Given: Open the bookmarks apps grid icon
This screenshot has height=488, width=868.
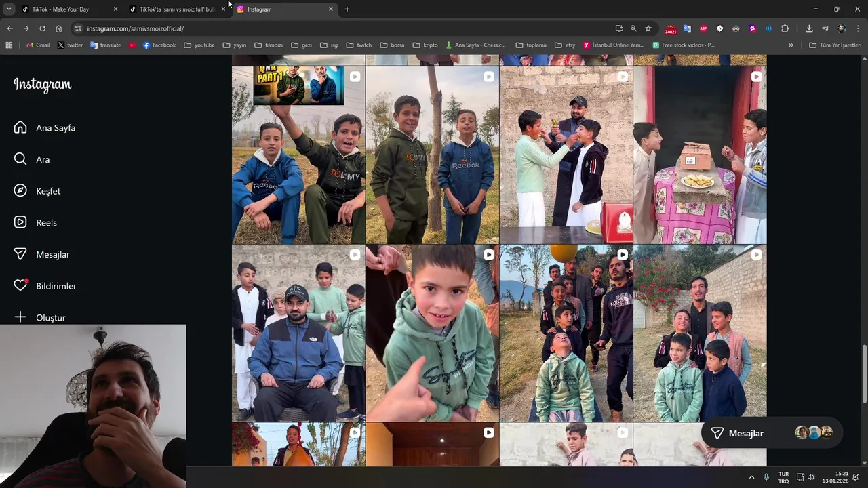Looking at the screenshot, I should point(9,45).
